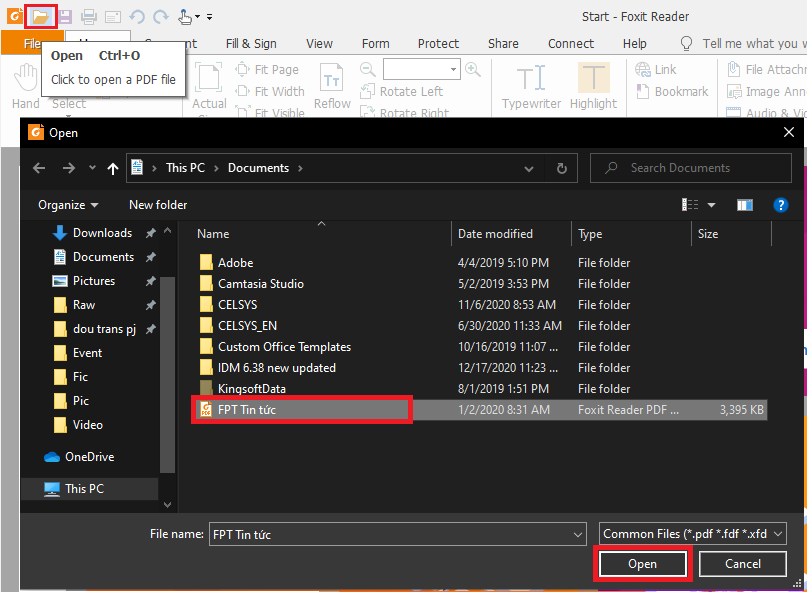This screenshot has height=592, width=807.
Task: Click the Refresh button in address bar
Action: 562,168
